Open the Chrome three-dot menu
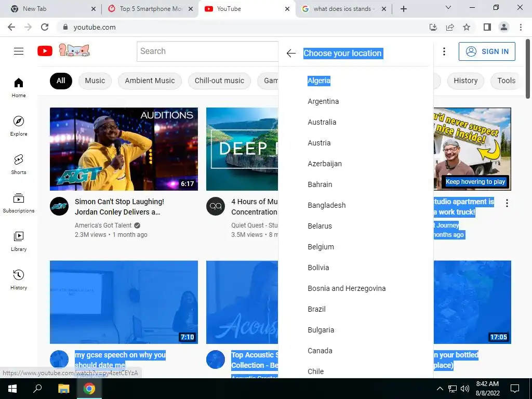This screenshot has height=399, width=532. (521, 27)
